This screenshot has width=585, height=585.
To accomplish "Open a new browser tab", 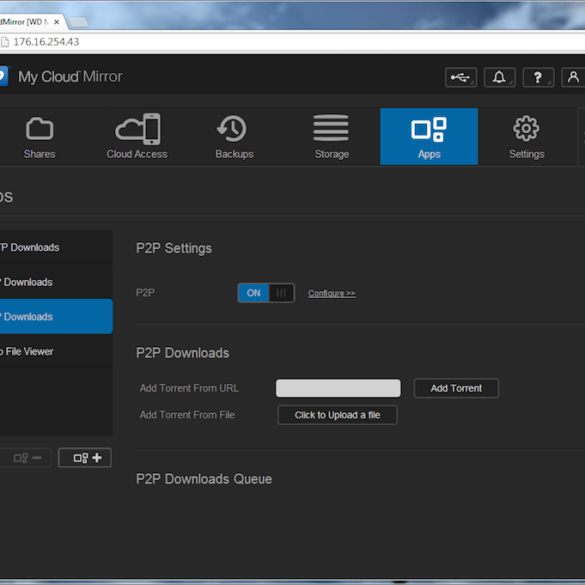I will [79, 22].
